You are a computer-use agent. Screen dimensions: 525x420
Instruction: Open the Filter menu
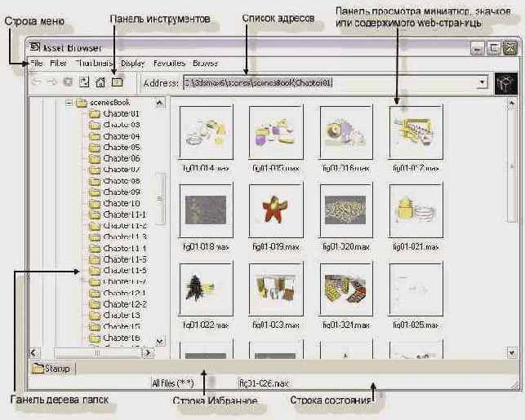(x=58, y=63)
